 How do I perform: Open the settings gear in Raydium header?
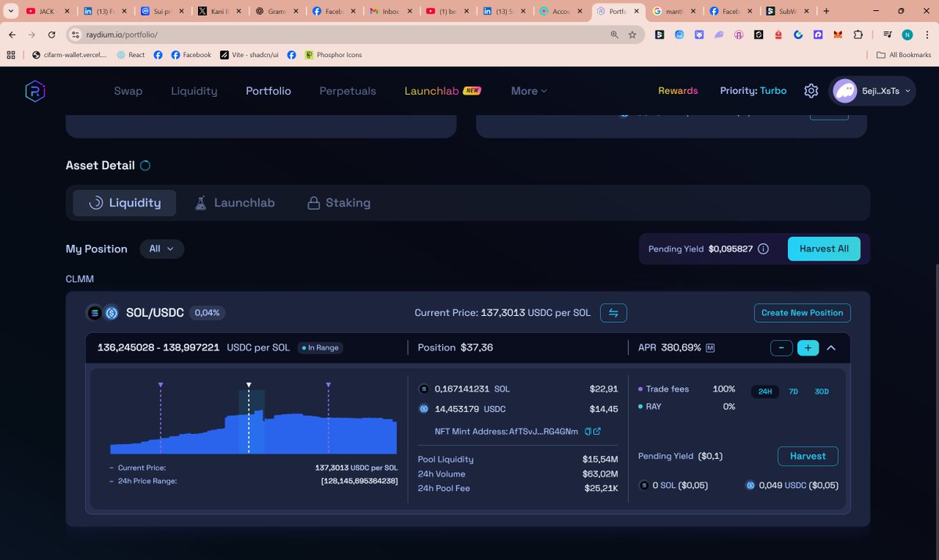pos(811,91)
